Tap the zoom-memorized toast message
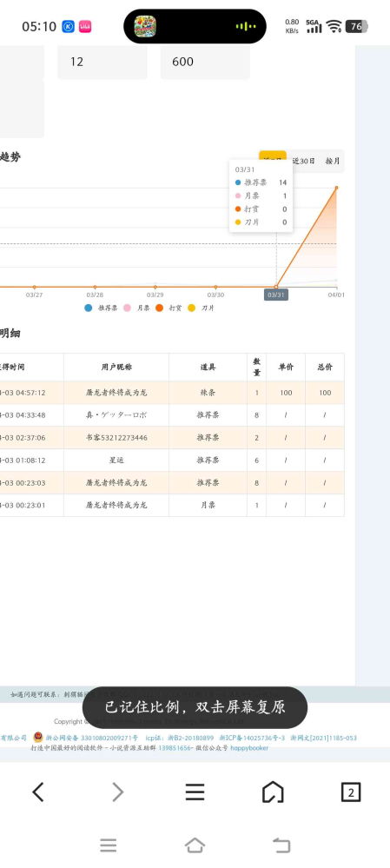The height and width of the screenshot is (868, 390). [x=195, y=707]
